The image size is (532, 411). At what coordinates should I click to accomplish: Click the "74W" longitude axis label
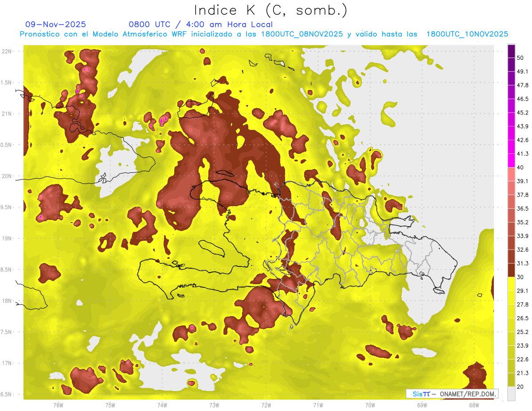[162, 405]
